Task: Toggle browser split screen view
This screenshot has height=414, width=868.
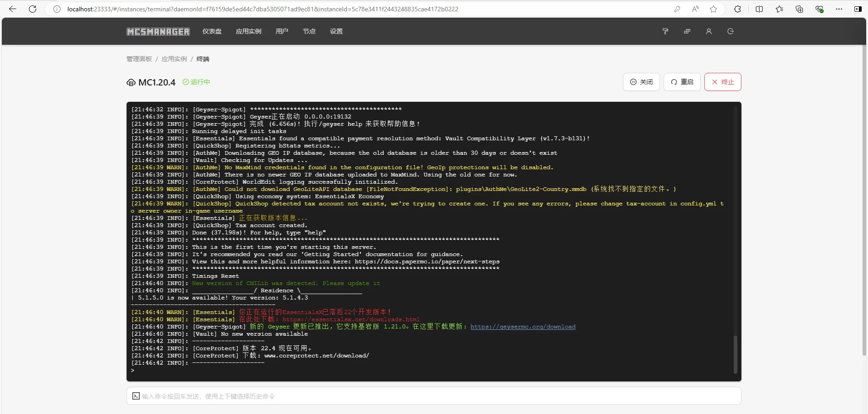Action: [x=759, y=9]
